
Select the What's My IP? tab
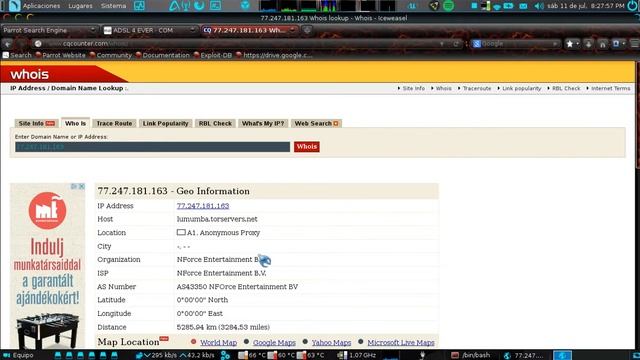click(x=263, y=123)
